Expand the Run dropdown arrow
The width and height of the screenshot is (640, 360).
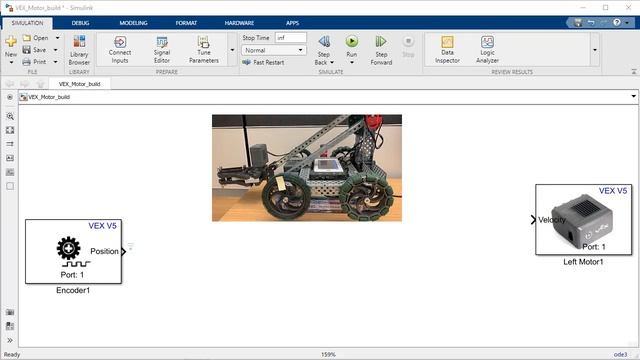tap(351, 62)
